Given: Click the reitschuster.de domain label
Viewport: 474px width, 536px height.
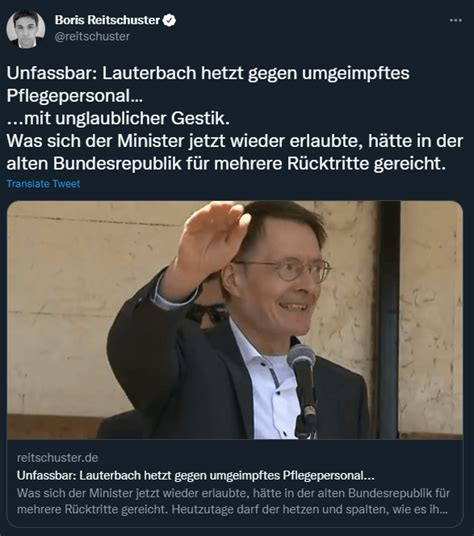Looking at the screenshot, I should click(57, 458).
